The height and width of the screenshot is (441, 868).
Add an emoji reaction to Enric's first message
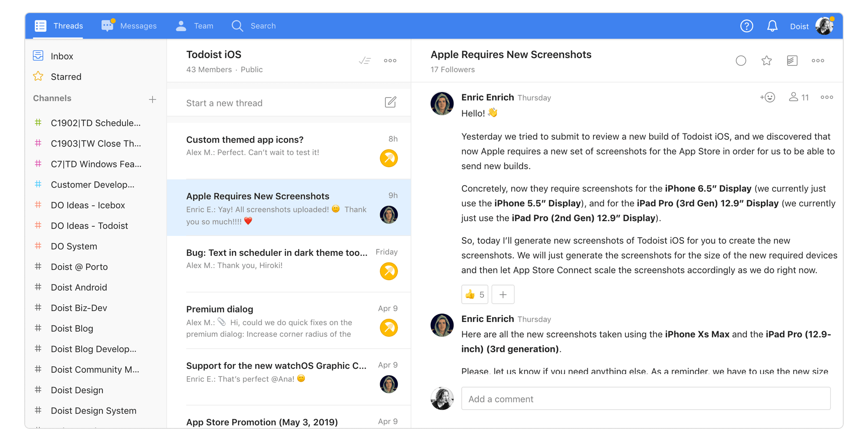click(767, 97)
